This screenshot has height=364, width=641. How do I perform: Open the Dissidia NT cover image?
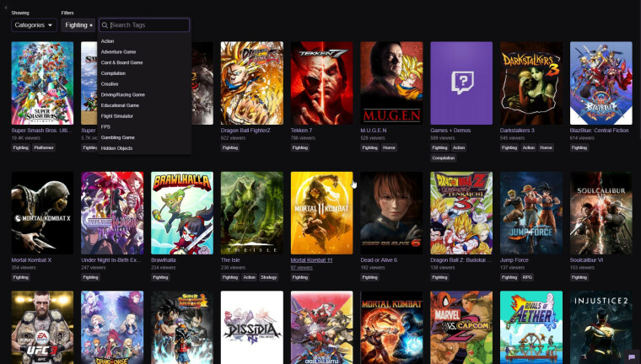pyautogui.click(x=252, y=327)
